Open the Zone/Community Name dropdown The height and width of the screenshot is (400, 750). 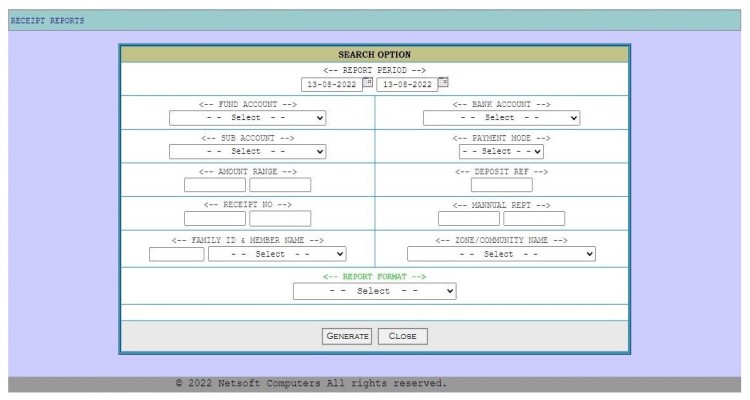pyautogui.click(x=501, y=254)
